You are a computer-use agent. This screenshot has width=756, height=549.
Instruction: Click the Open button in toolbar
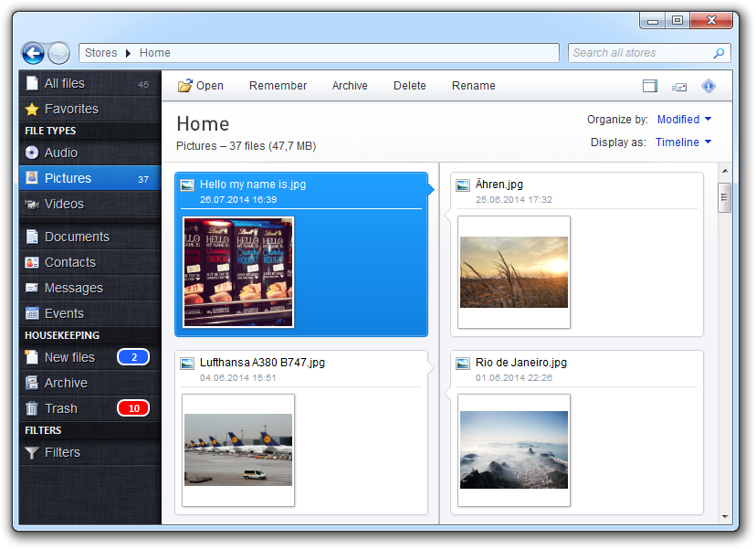click(200, 86)
